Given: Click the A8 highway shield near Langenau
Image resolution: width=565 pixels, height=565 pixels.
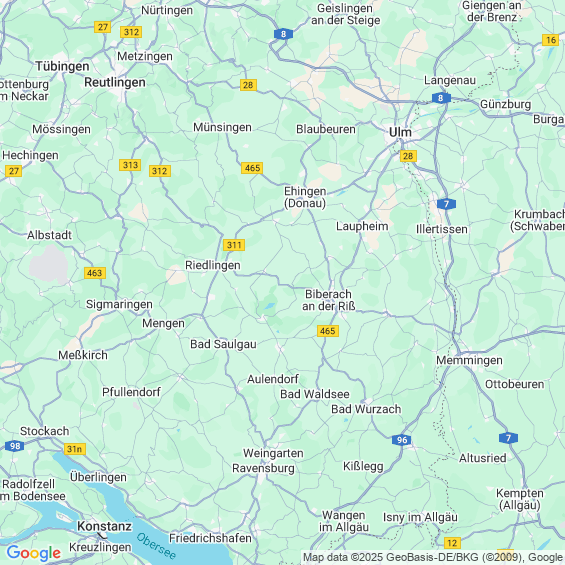Looking at the screenshot, I should coord(441,98).
